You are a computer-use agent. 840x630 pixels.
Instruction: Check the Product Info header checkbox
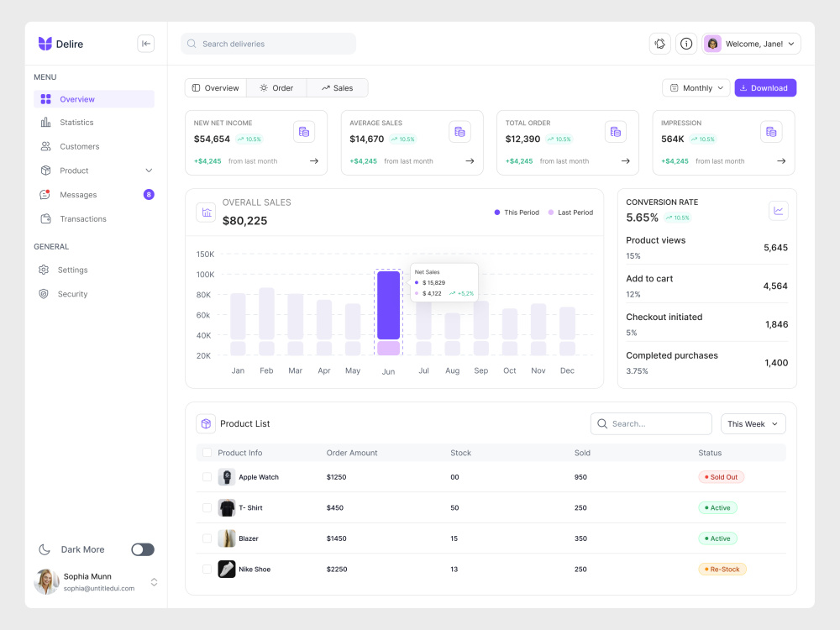tap(207, 453)
